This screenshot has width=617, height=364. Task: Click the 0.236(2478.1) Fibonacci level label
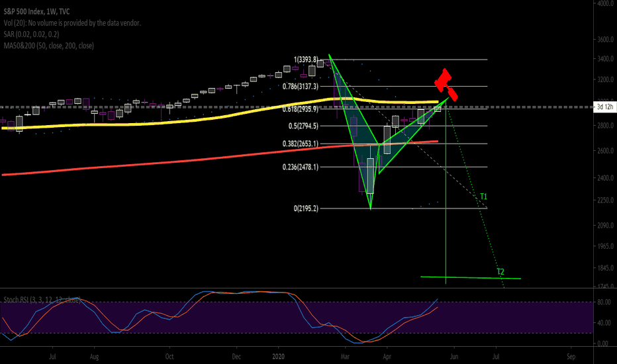[x=301, y=167]
